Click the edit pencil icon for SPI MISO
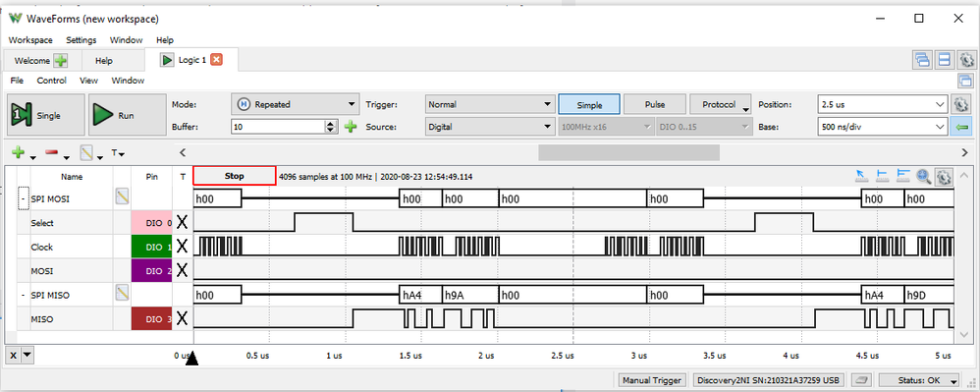The image size is (980, 392). [122, 292]
